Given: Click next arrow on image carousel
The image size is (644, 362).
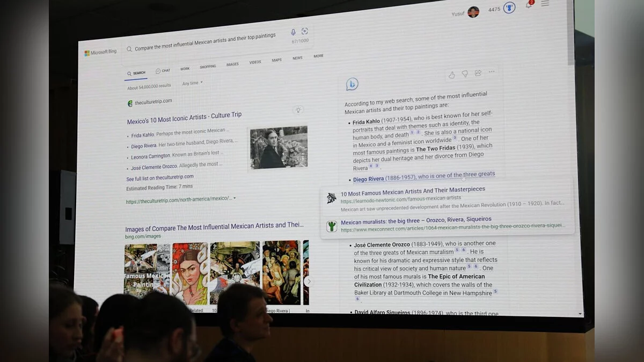Looking at the screenshot, I should pyautogui.click(x=308, y=281).
